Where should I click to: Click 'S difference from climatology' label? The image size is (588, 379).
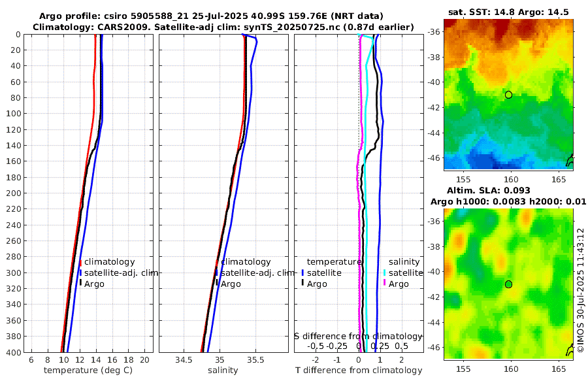(x=358, y=337)
